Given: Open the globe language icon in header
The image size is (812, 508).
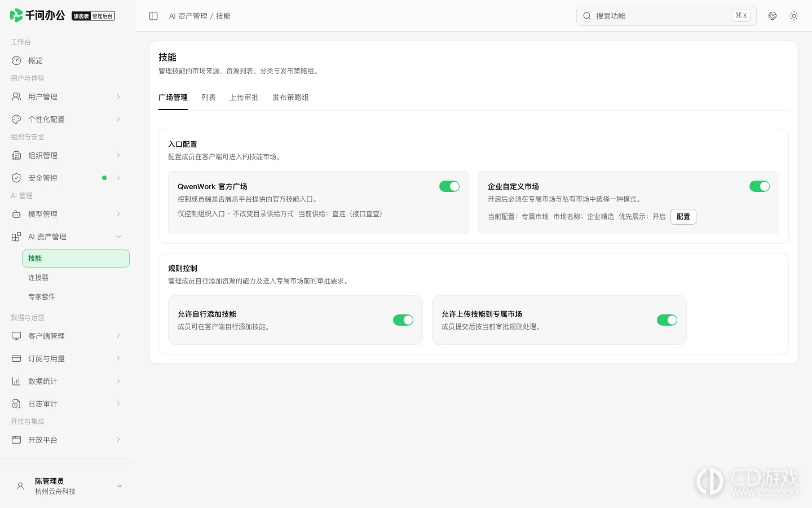Looking at the screenshot, I should point(773,16).
